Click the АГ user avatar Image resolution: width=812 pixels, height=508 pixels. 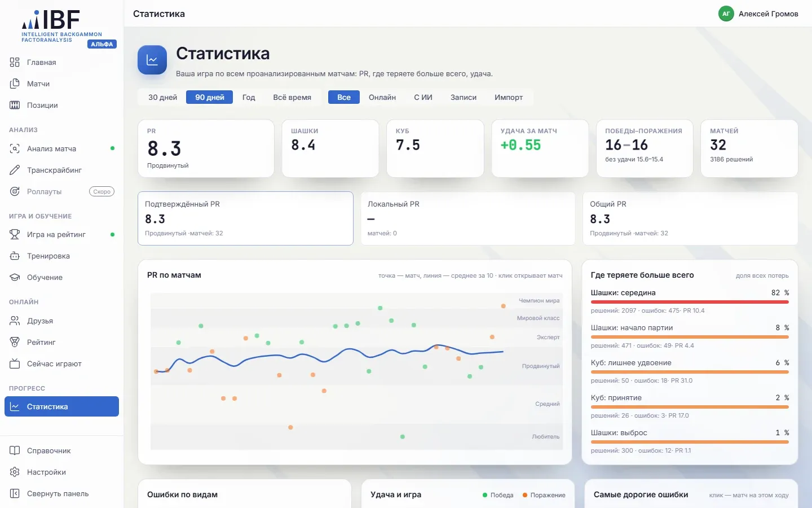coord(726,14)
